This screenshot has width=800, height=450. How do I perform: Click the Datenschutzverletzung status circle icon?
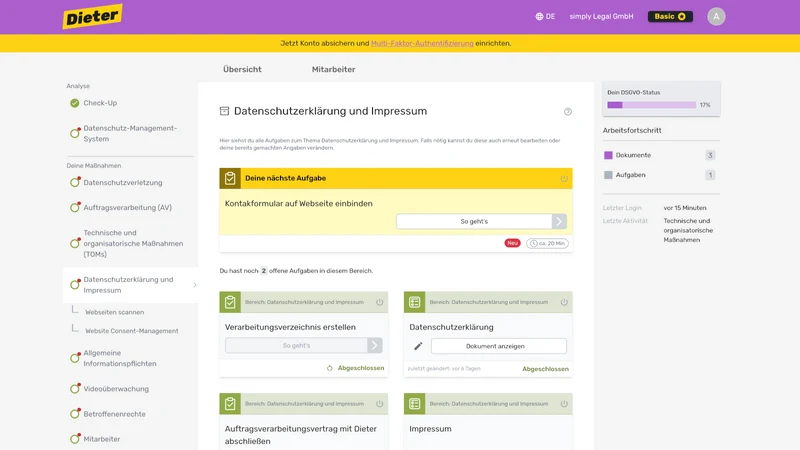[75, 182]
